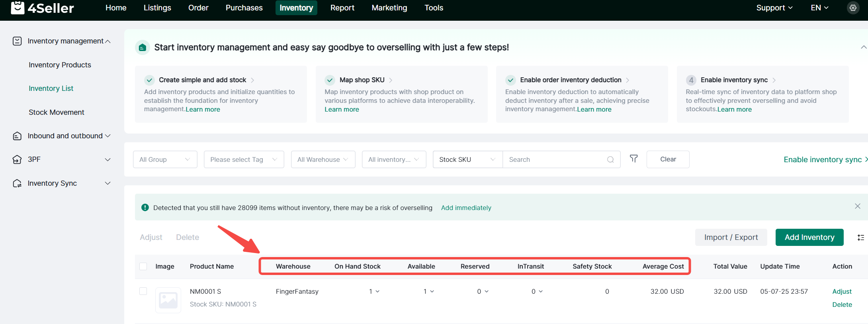Screen dimensions: 868x324
Task: Dismiss the overselling warning banner
Action: (857, 206)
